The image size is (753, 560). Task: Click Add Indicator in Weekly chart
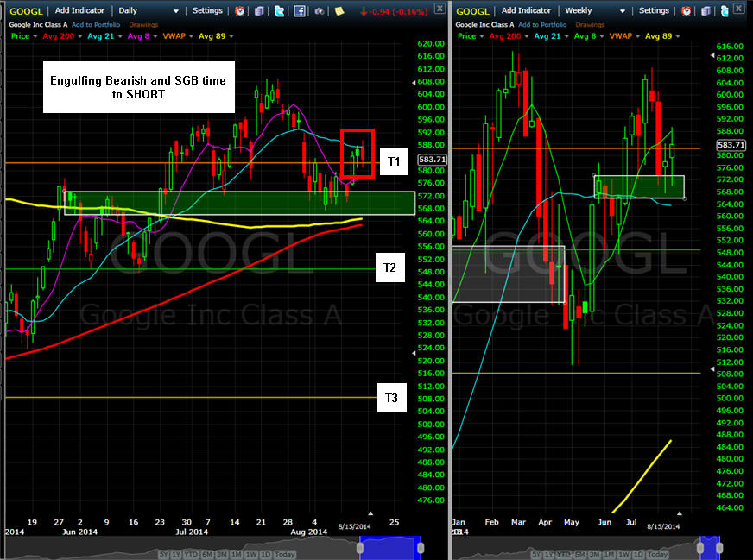click(527, 10)
